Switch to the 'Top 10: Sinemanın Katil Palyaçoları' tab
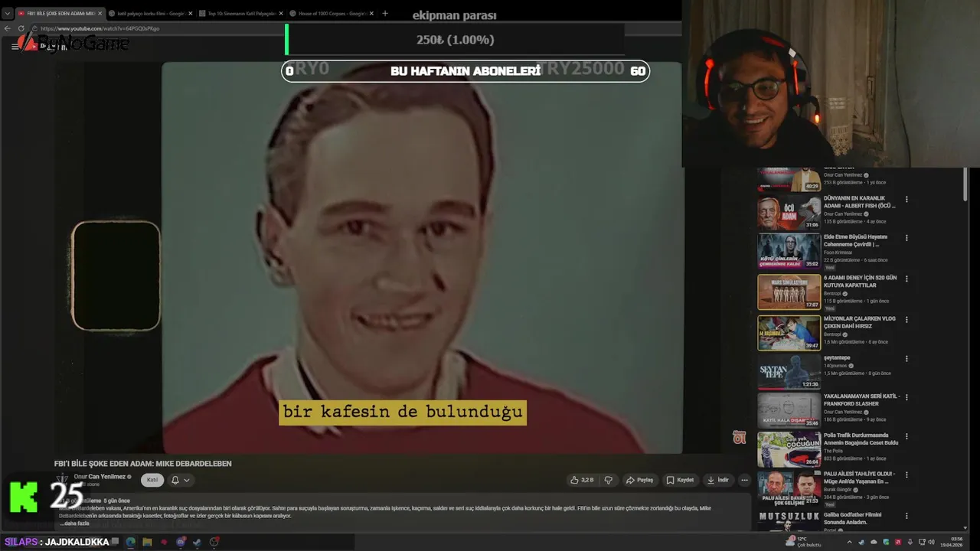980x551 pixels. coord(240,13)
